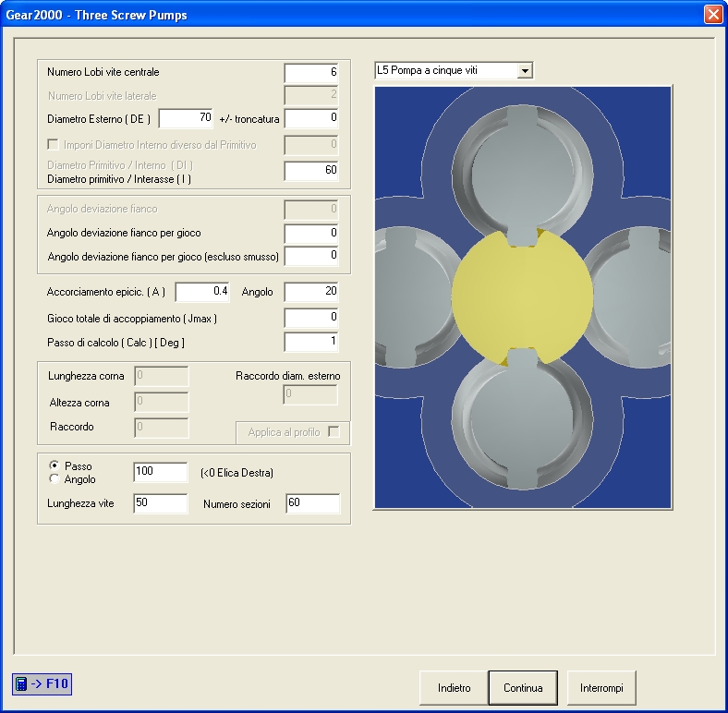Screen dimensions: 728x713
Task: Click the Angolo deviazione fianco per gioco field
Action: (311, 234)
